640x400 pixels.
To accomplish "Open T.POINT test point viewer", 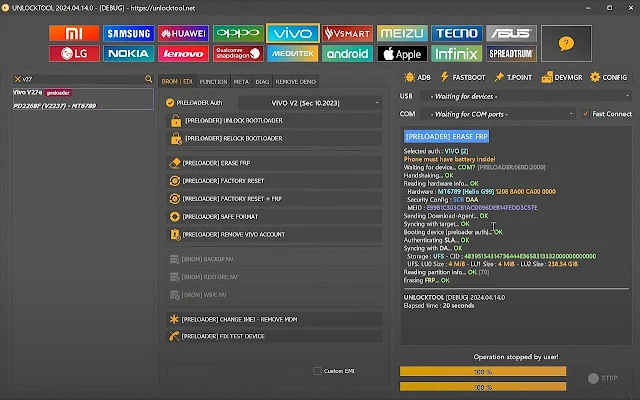I will (513, 77).
